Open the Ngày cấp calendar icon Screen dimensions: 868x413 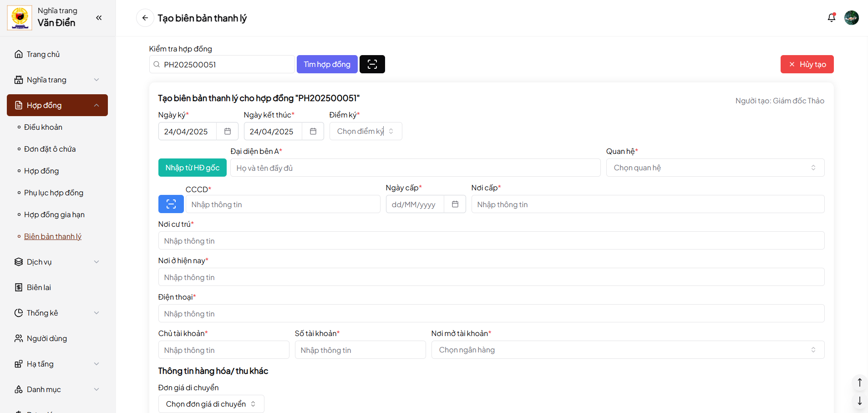(455, 204)
